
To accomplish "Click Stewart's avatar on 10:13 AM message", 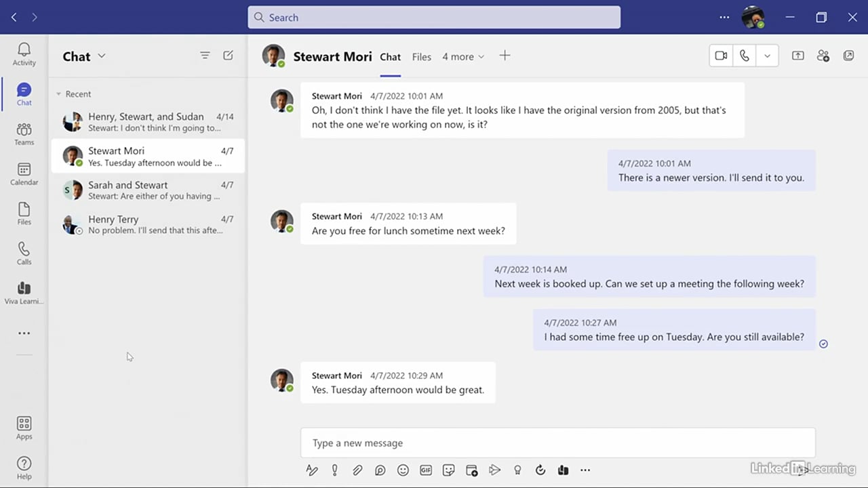I will [x=281, y=221].
